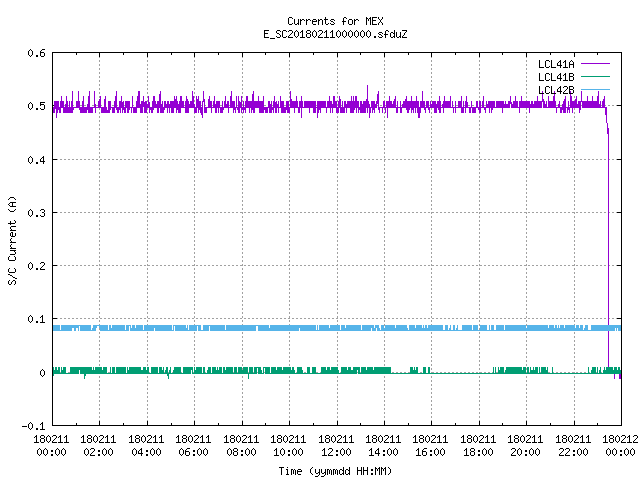Click the 0.6 y-axis tick value
Image resolution: width=640 pixels, height=480 pixels.
(x=36, y=53)
